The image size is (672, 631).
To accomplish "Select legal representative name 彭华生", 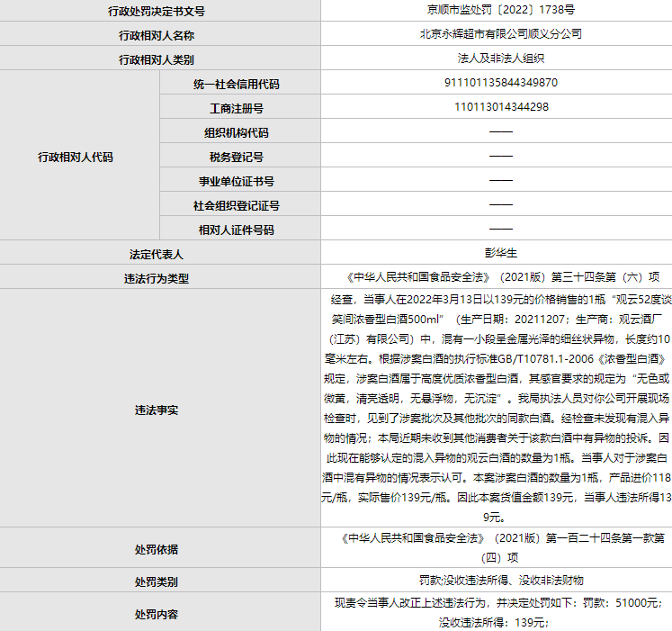I will [x=500, y=253].
